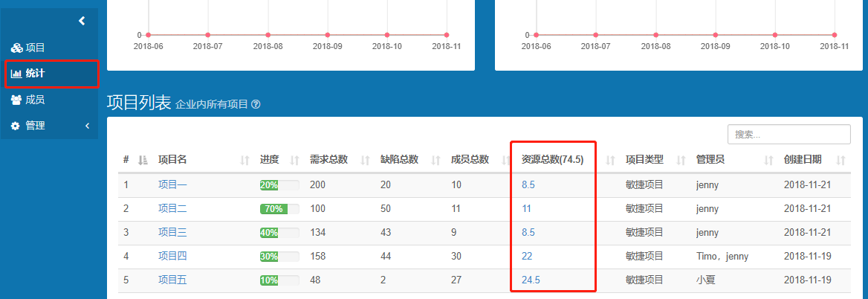Open the 项目一 project link
Viewport: 868px width, 299px height.
[172, 185]
